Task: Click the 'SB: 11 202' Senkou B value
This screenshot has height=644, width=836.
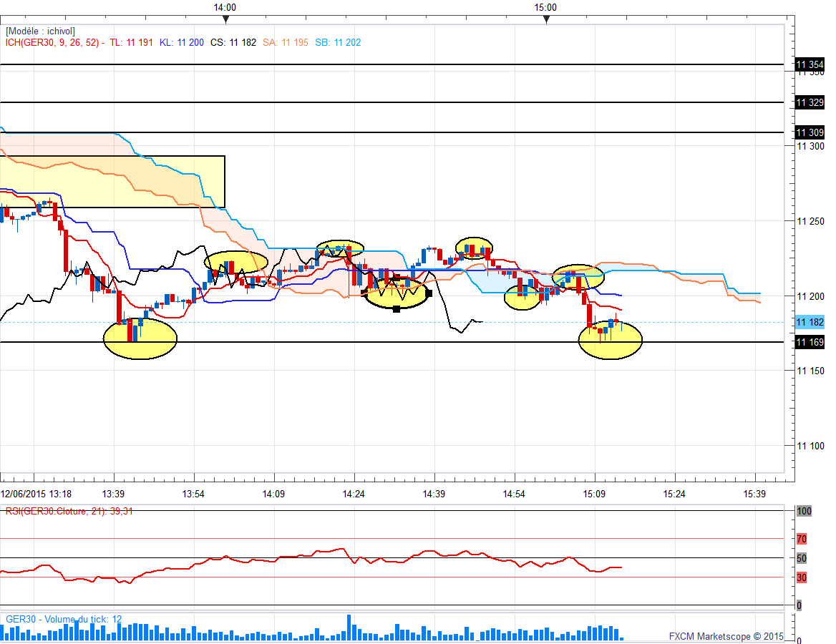Action: coord(338,43)
